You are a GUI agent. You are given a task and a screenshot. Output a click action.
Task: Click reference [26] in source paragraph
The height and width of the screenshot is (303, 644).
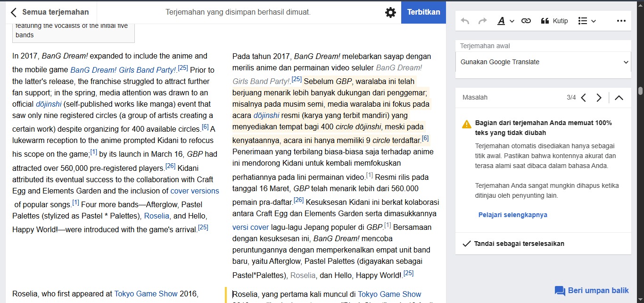pyautogui.click(x=171, y=166)
